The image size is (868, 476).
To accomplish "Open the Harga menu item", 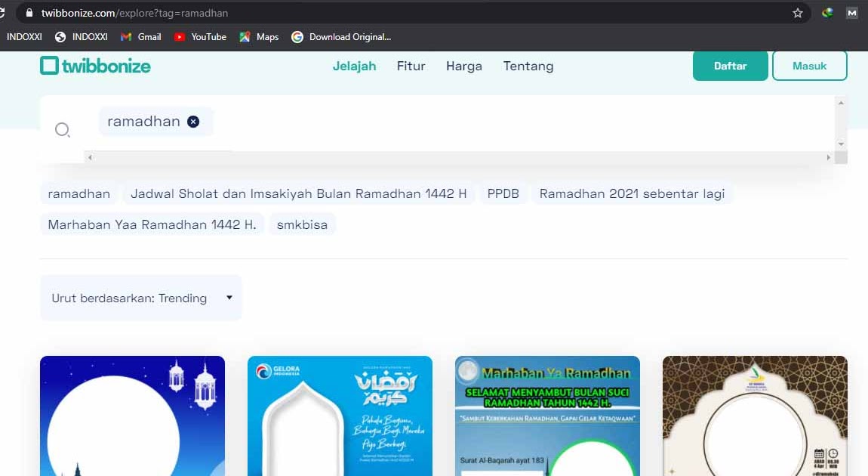I will coord(464,66).
